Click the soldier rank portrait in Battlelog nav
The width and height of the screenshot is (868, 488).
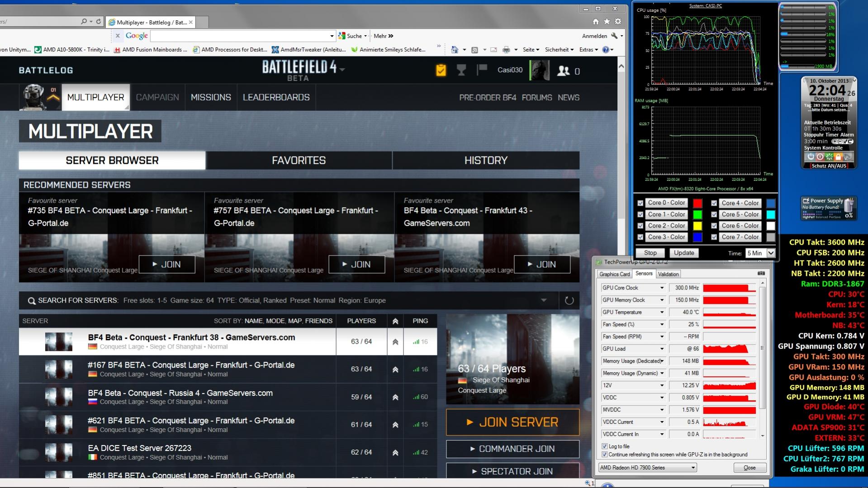(33, 97)
